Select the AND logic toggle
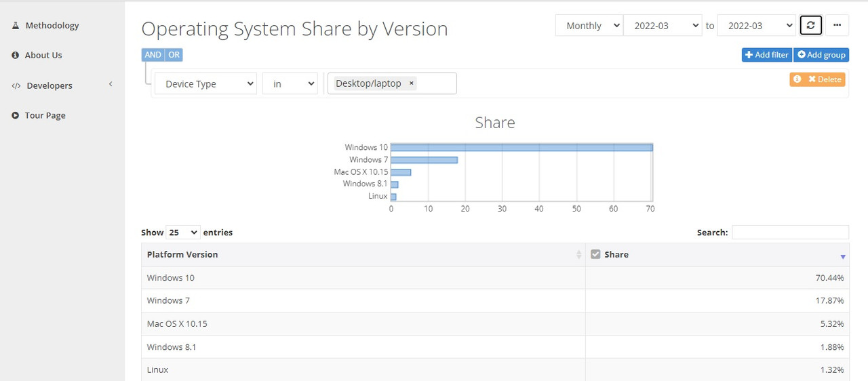This screenshot has height=381, width=868. coord(153,55)
